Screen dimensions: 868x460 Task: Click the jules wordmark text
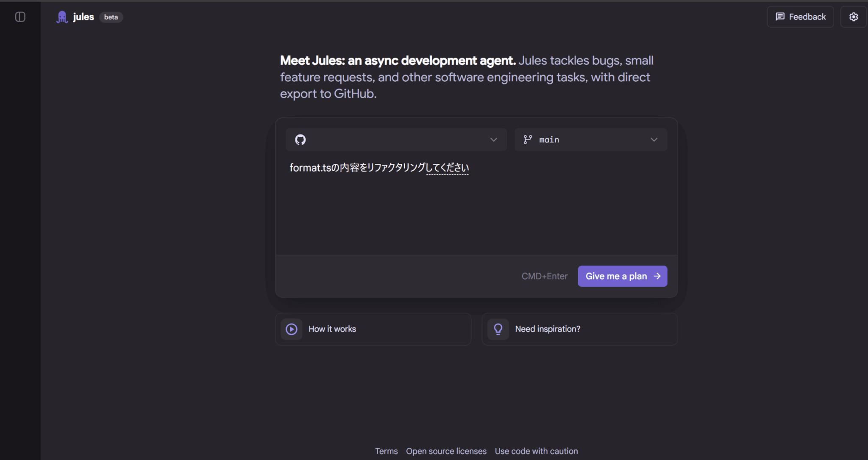pyautogui.click(x=83, y=17)
